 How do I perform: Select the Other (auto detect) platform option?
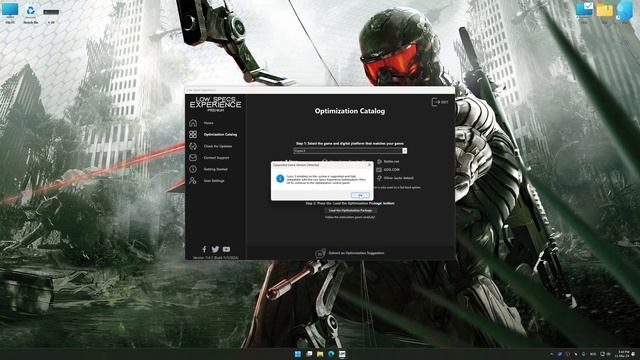[395, 178]
